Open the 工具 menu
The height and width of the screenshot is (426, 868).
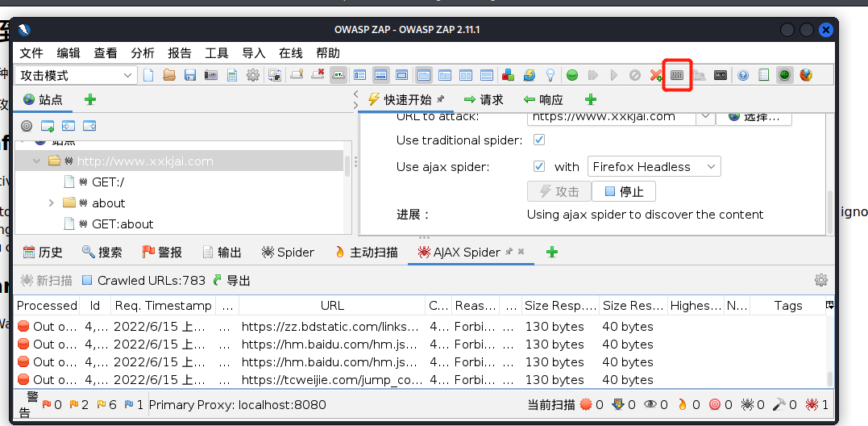tap(217, 53)
